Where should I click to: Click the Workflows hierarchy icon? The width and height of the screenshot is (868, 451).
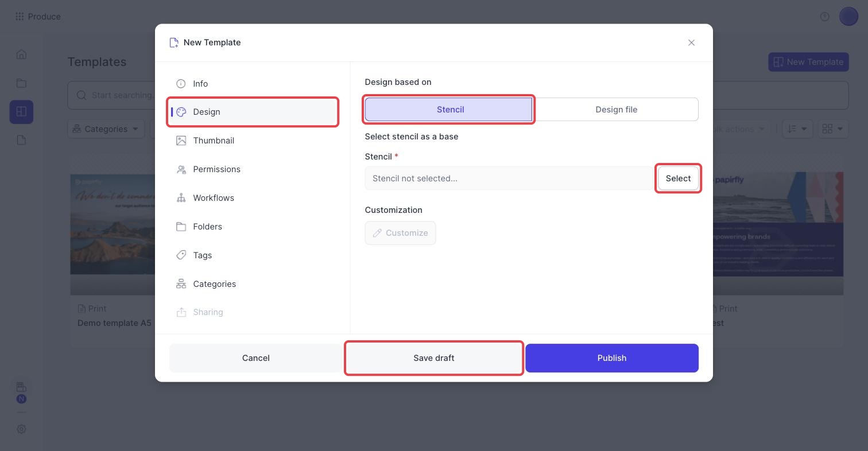(181, 198)
